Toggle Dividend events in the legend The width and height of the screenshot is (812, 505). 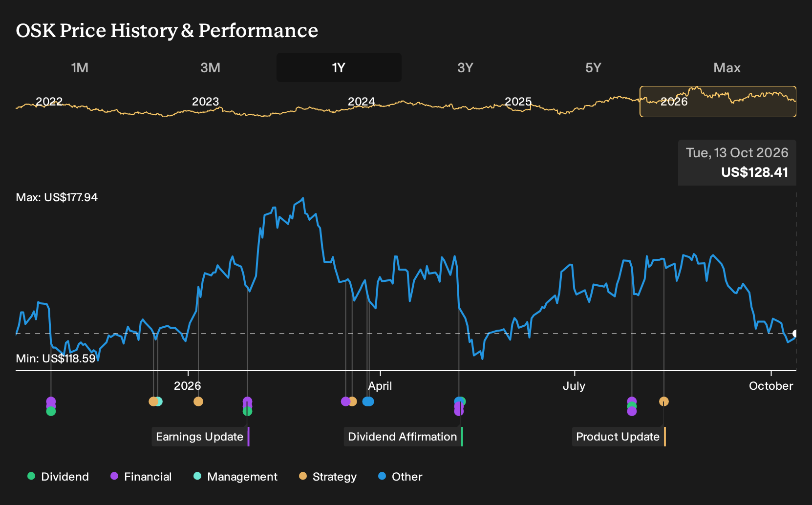(x=58, y=477)
